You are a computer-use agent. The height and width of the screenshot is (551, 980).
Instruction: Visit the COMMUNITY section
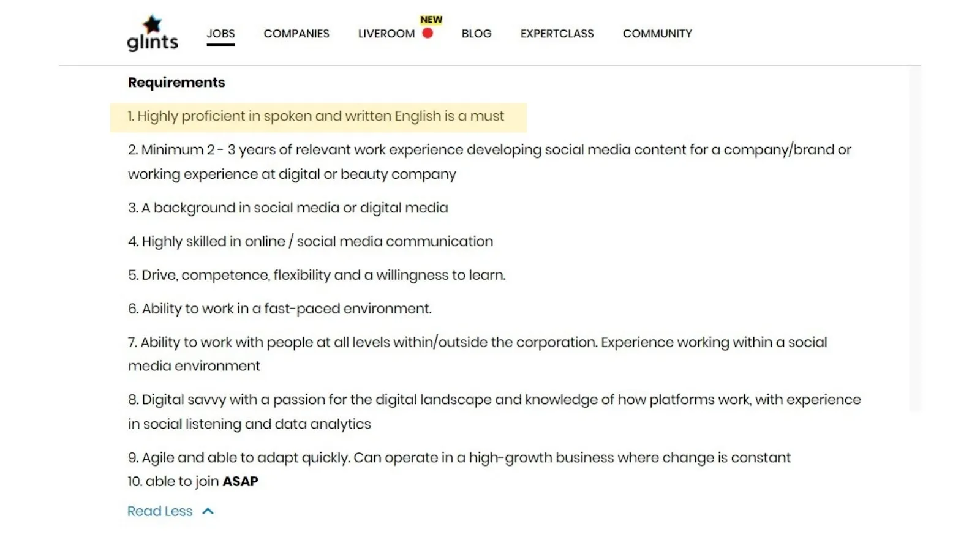(657, 34)
